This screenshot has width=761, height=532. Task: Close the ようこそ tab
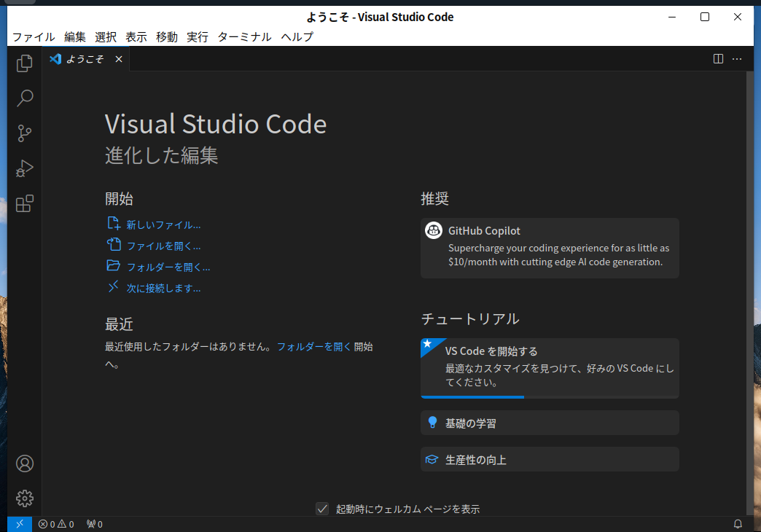click(x=119, y=59)
